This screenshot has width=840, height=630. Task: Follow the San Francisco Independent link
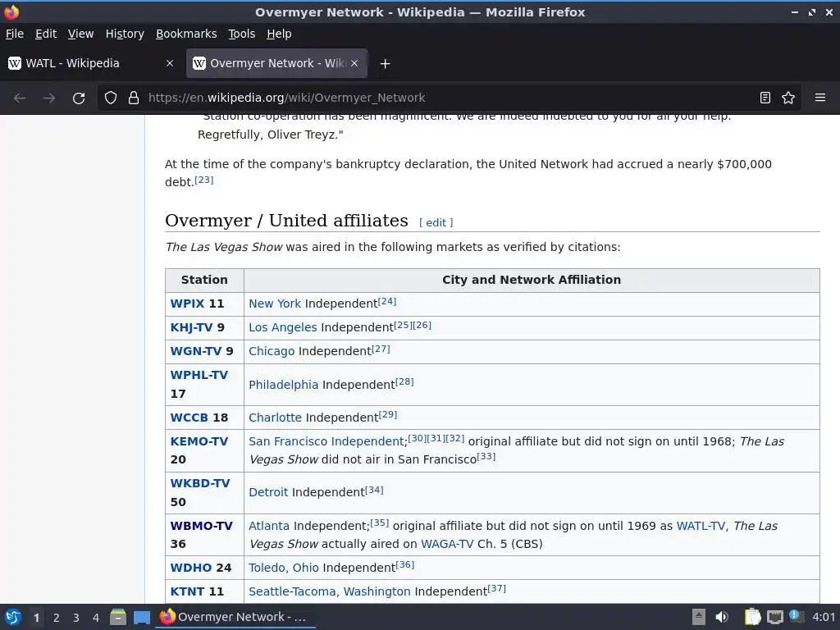point(326,441)
